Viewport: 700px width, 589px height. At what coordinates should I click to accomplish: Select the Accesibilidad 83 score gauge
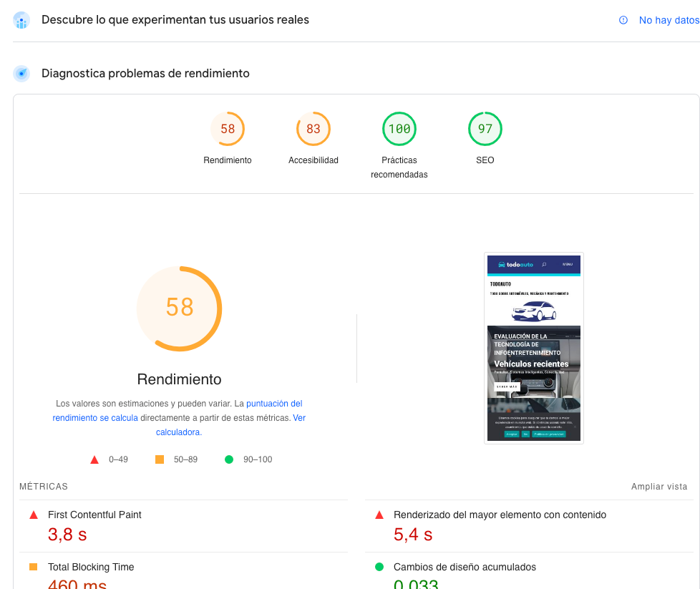pos(313,129)
